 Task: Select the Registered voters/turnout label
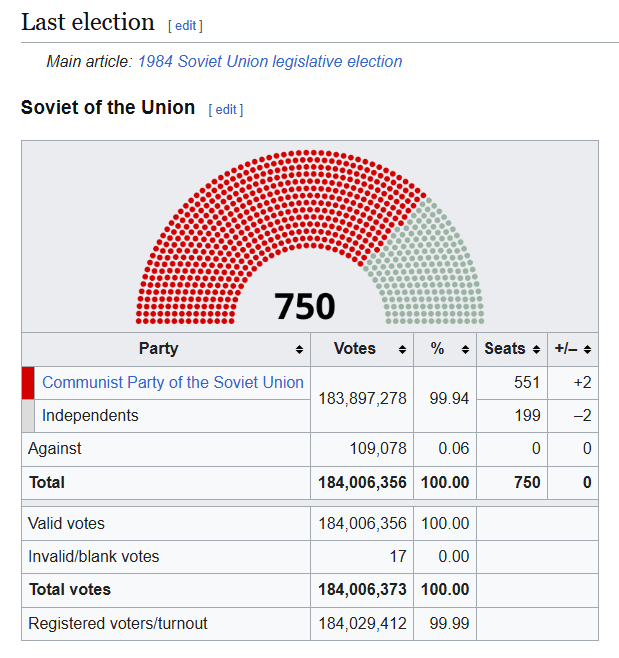[118, 624]
